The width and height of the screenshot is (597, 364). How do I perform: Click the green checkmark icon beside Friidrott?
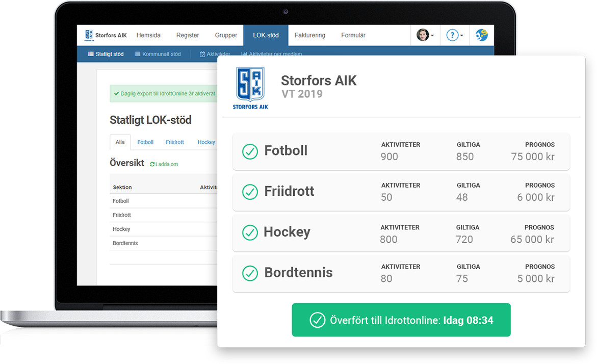(x=250, y=192)
